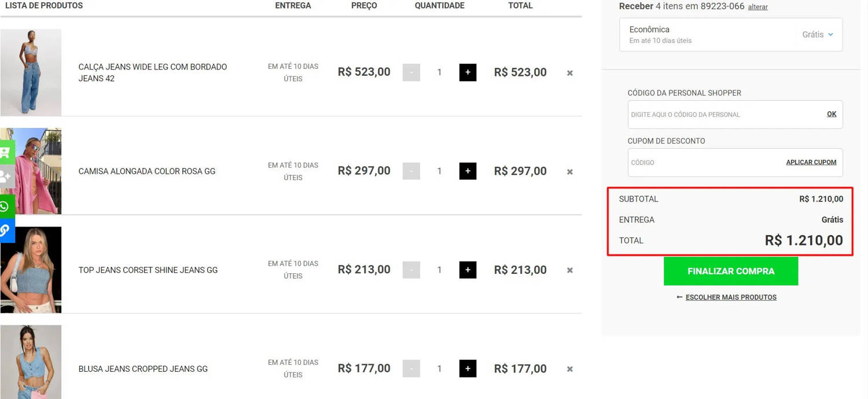This screenshot has height=399, width=868.
Task: Apply coupon with 'Aplicar Cupom' button
Action: [811, 162]
